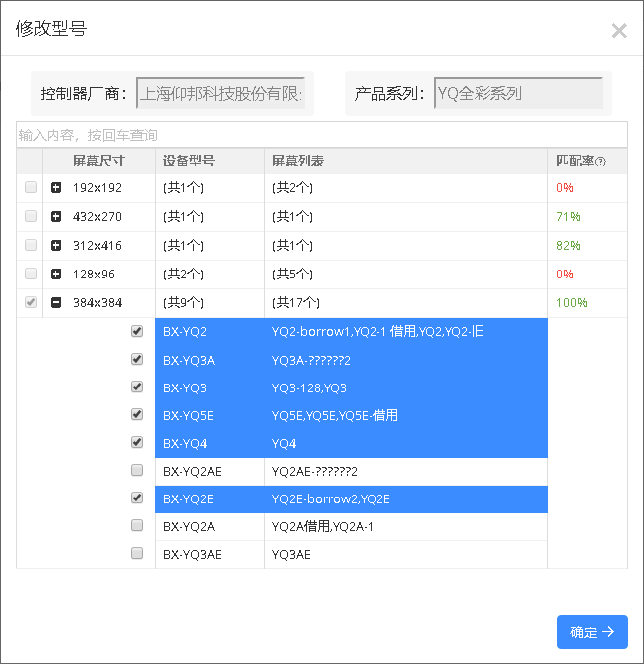The image size is (644, 664).
Task: Click the 屏幕尺寸 column header
Action: [x=99, y=161]
